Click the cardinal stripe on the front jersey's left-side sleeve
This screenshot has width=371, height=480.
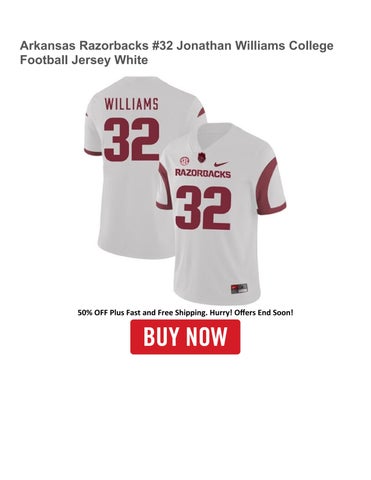tap(165, 188)
